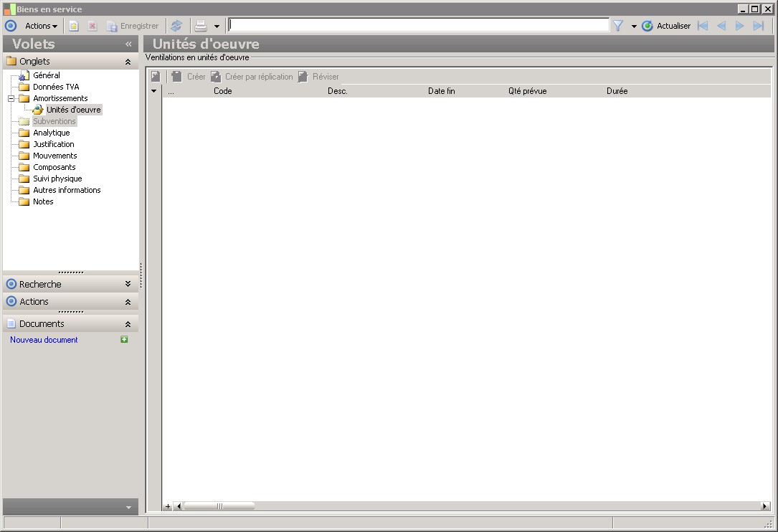Click the new record icon in the toolbar
778x532 pixels.
[73, 26]
